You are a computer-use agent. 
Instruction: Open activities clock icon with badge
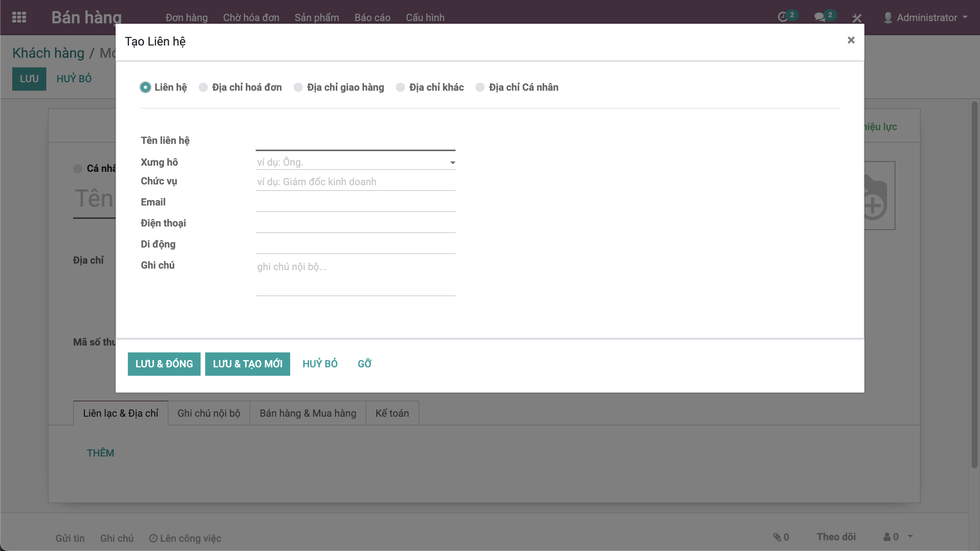coord(783,17)
